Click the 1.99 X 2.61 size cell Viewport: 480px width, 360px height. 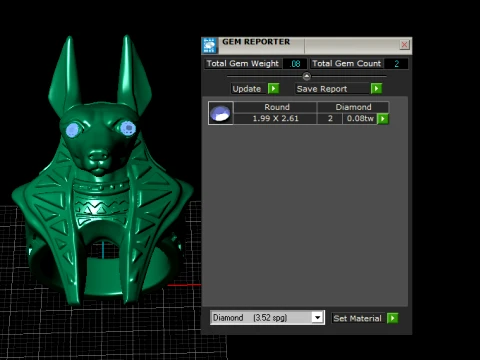coord(275,119)
